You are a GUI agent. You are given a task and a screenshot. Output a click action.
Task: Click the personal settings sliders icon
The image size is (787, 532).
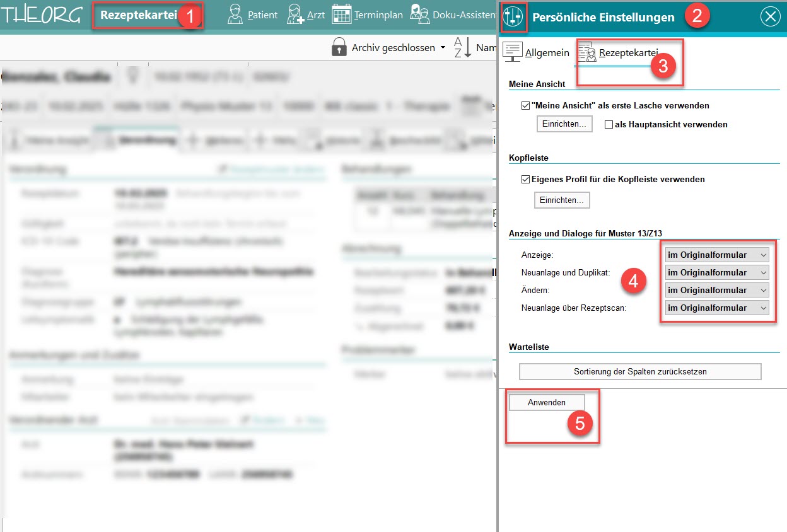coord(513,17)
